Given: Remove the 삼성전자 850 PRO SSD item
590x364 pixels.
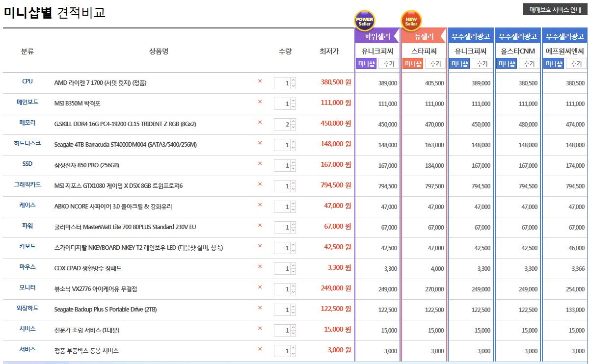Looking at the screenshot, I should [x=260, y=164].
